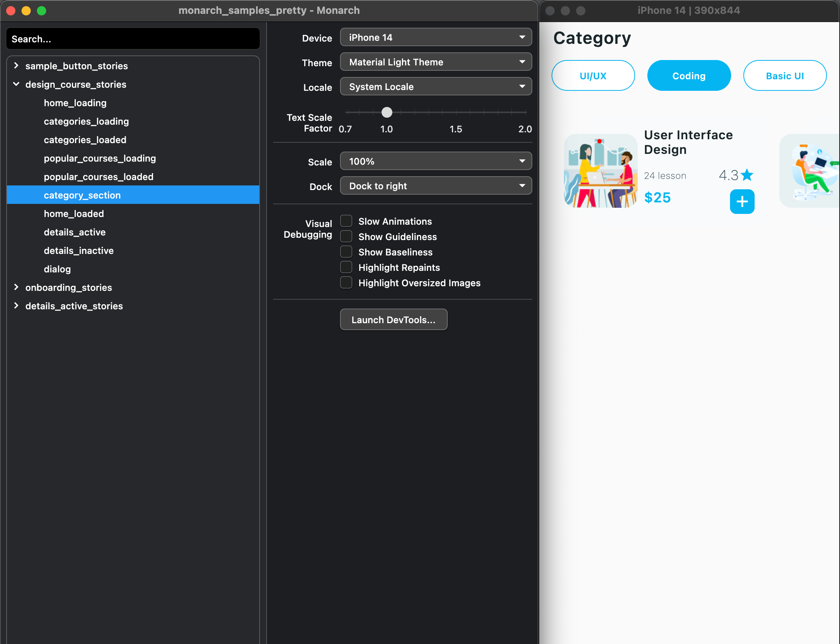
Task: Open the Device dropdown showing iPhone 14
Action: (436, 38)
